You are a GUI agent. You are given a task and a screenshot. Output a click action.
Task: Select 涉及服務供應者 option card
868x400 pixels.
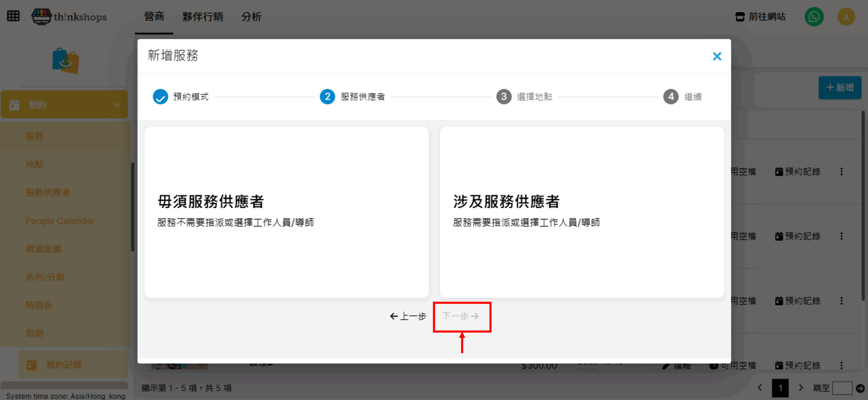pyautogui.click(x=581, y=212)
